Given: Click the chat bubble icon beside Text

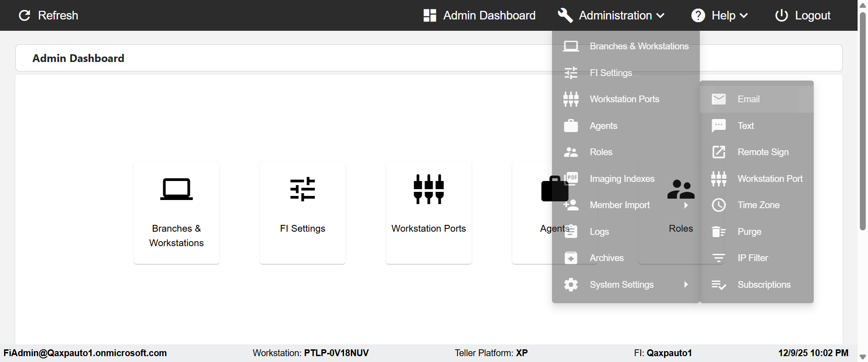Looking at the screenshot, I should pyautogui.click(x=719, y=126).
